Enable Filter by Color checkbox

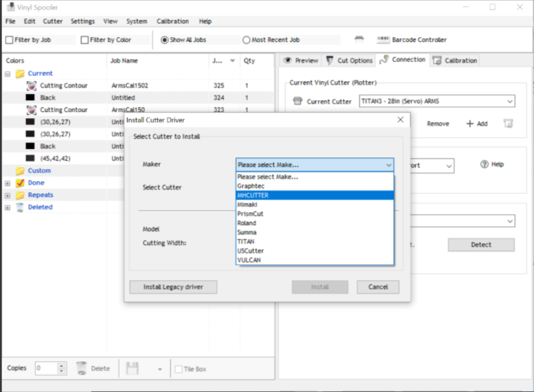tap(85, 40)
